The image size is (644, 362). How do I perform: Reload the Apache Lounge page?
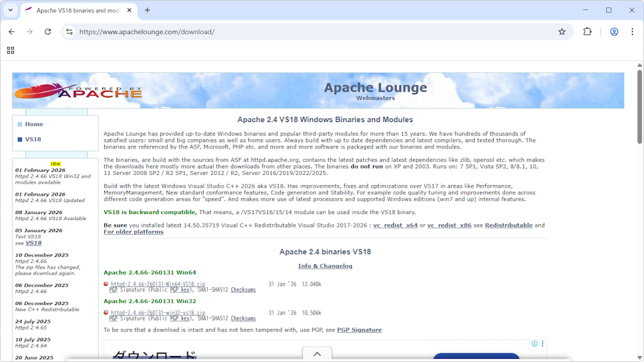click(x=48, y=32)
